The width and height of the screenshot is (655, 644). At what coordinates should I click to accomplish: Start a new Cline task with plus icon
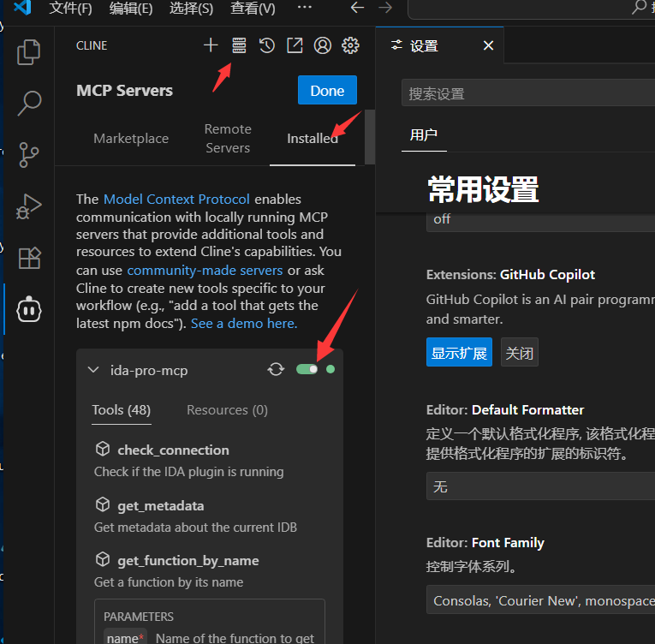pos(211,45)
